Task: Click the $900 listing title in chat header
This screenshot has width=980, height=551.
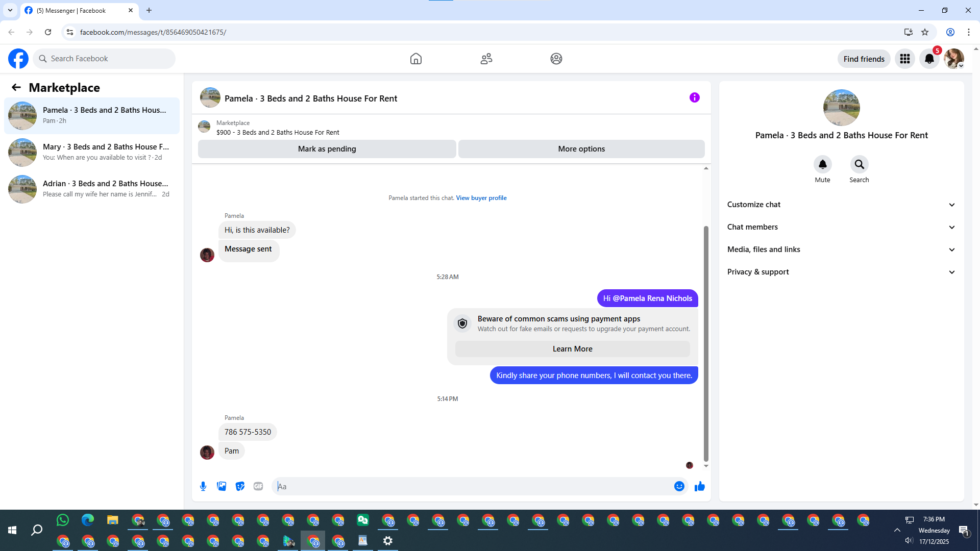Action: (278, 133)
